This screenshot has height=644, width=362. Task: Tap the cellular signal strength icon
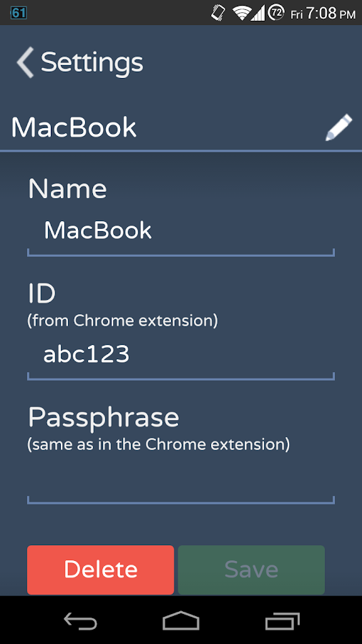pyautogui.click(x=258, y=13)
